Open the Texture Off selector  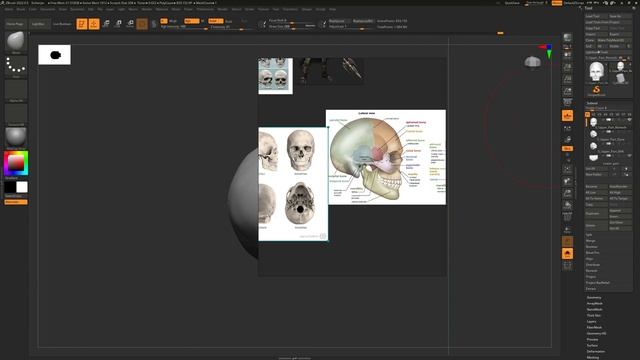point(16,114)
